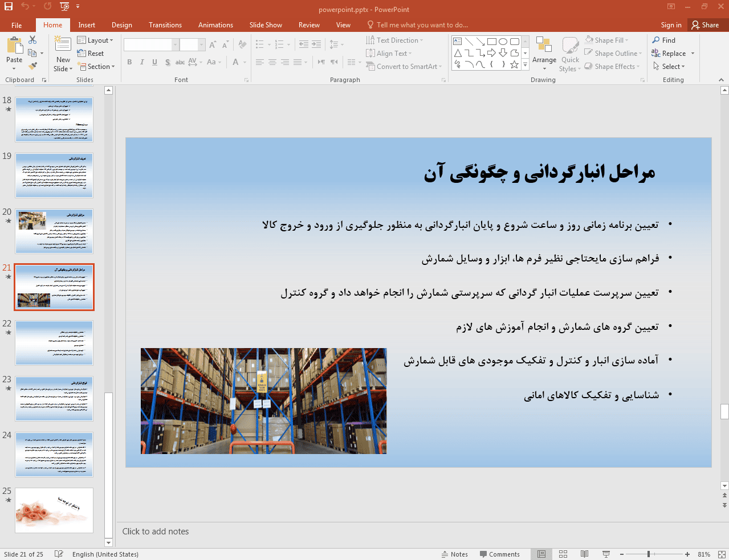729x560 pixels.
Task: Switch to the Slide Show tab
Action: point(266,25)
